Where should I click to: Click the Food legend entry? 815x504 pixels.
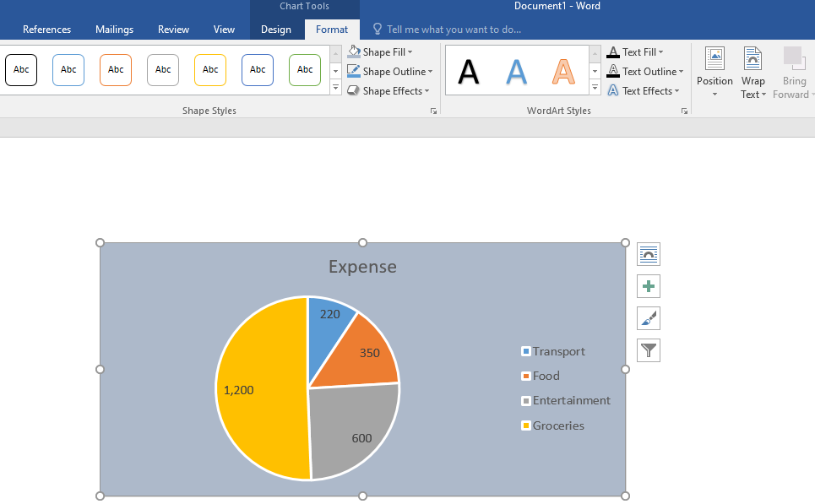[541, 377]
